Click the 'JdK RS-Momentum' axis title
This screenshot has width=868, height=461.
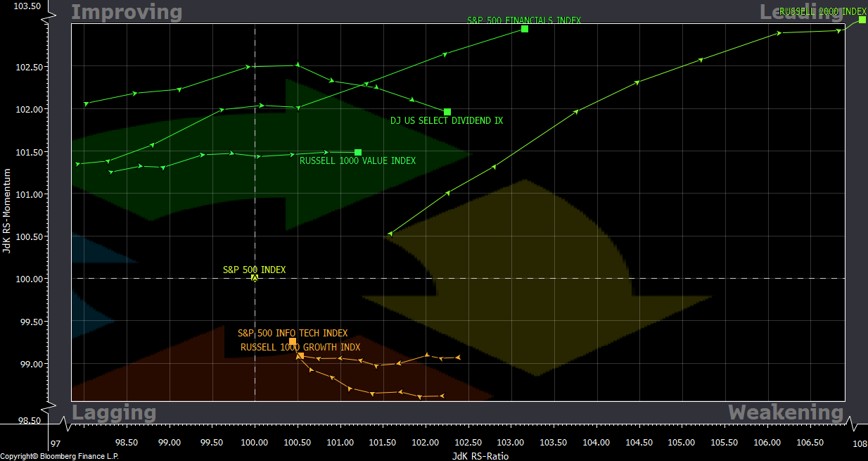pos(8,211)
